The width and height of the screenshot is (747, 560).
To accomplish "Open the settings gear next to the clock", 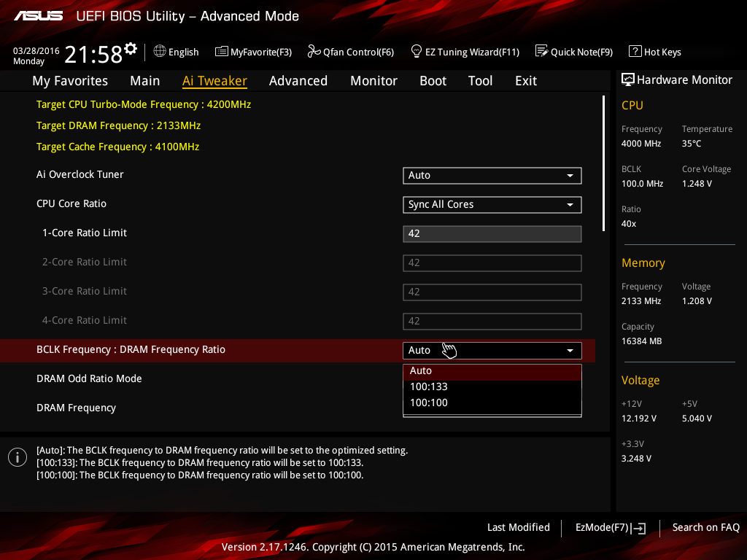I will (x=131, y=49).
